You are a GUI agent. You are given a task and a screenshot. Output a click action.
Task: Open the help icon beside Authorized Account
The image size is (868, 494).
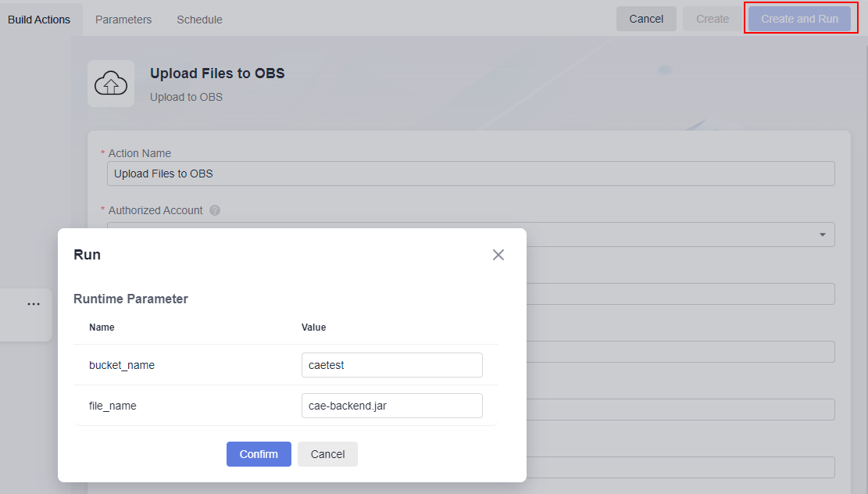pyautogui.click(x=215, y=210)
